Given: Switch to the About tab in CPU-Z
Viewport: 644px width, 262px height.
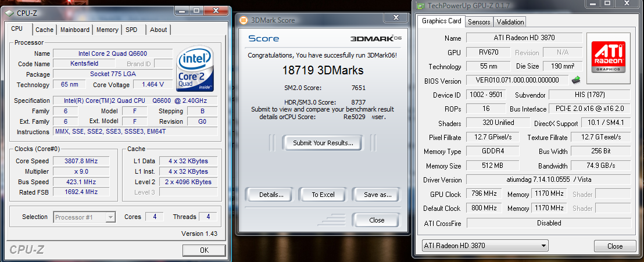Looking at the screenshot, I should [159, 30].
